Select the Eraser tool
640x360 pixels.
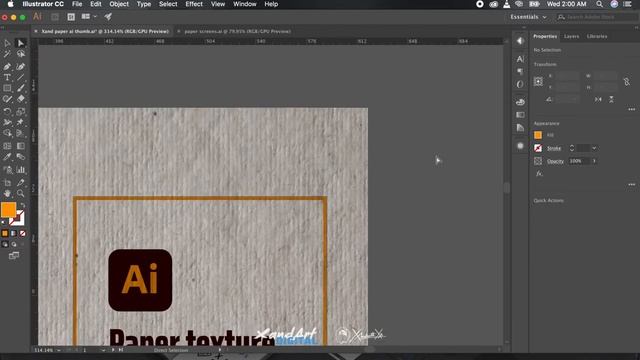coord(20,99)
